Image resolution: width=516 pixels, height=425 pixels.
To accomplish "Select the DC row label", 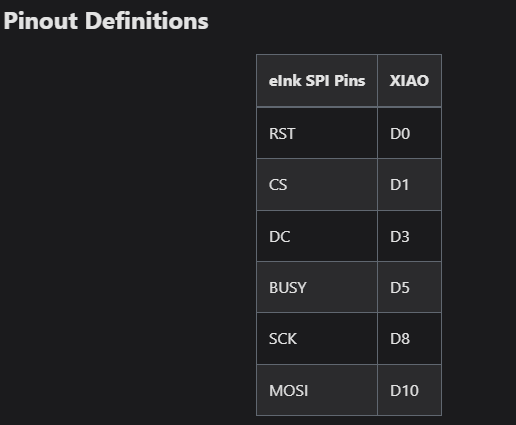I will click(x=317, y=236).
